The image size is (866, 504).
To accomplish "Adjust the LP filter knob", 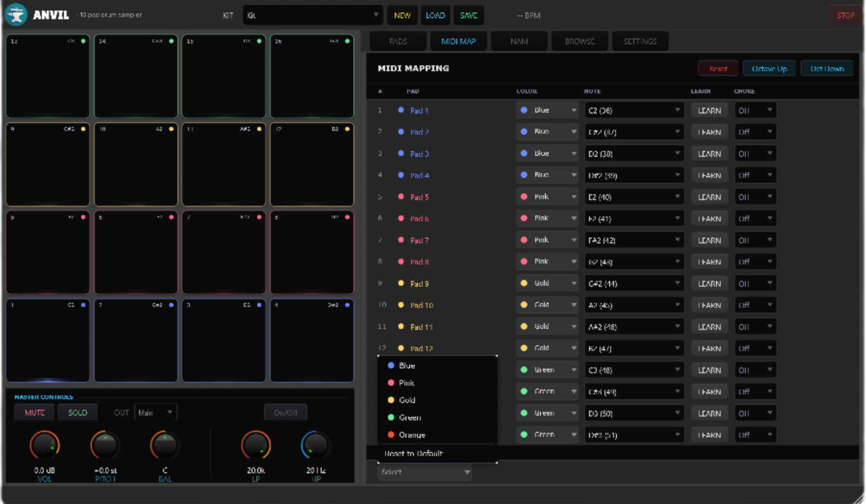I will 256,445.
